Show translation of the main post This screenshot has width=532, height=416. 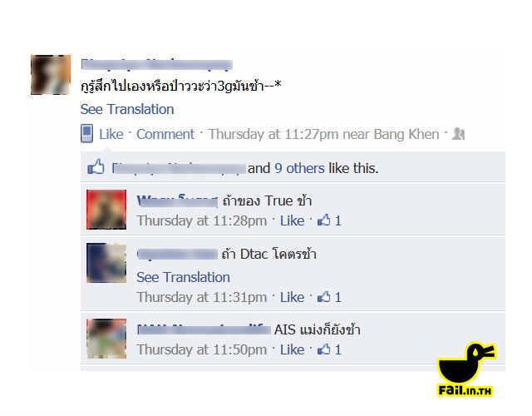[x=127, y=109]
